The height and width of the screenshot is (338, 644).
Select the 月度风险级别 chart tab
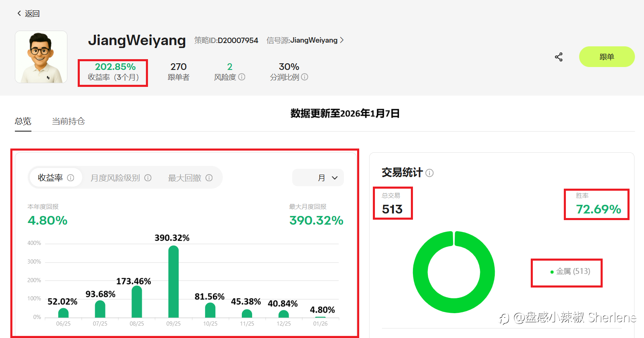click(x=121, y=178)
